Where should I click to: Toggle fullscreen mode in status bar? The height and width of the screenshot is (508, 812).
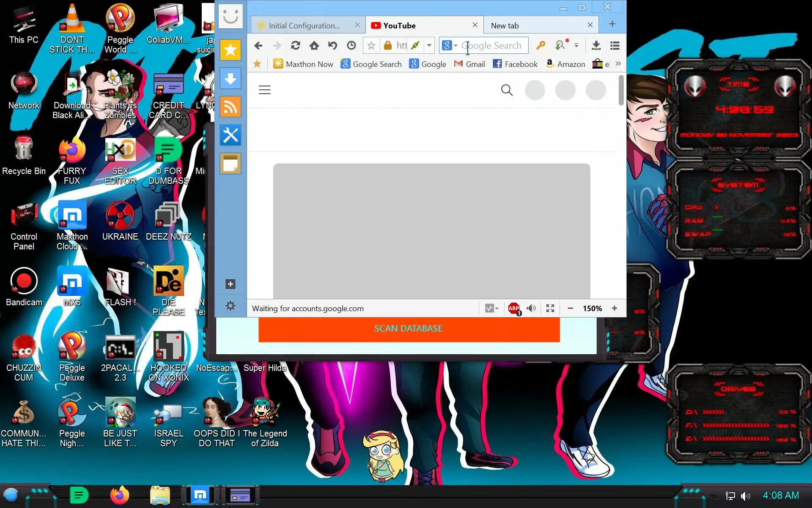tap(550, 308)
